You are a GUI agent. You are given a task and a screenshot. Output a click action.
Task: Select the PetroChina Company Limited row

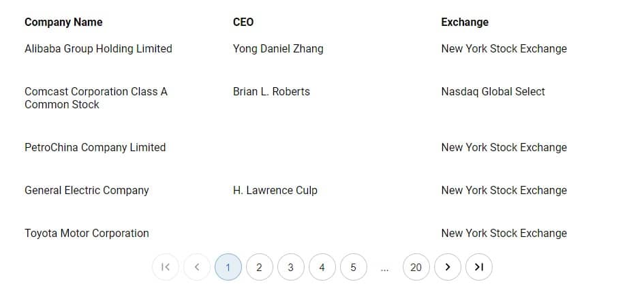pos(322,147)
